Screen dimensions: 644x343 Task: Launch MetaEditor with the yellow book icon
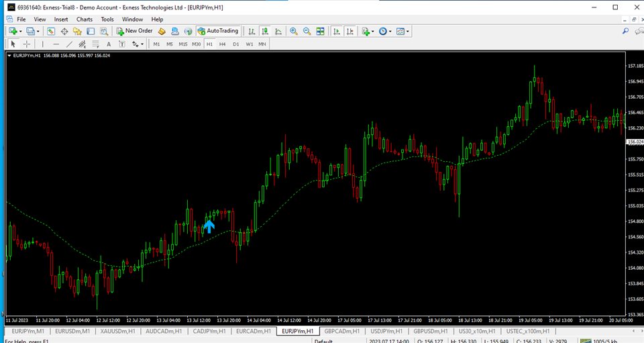coord(162,32)
